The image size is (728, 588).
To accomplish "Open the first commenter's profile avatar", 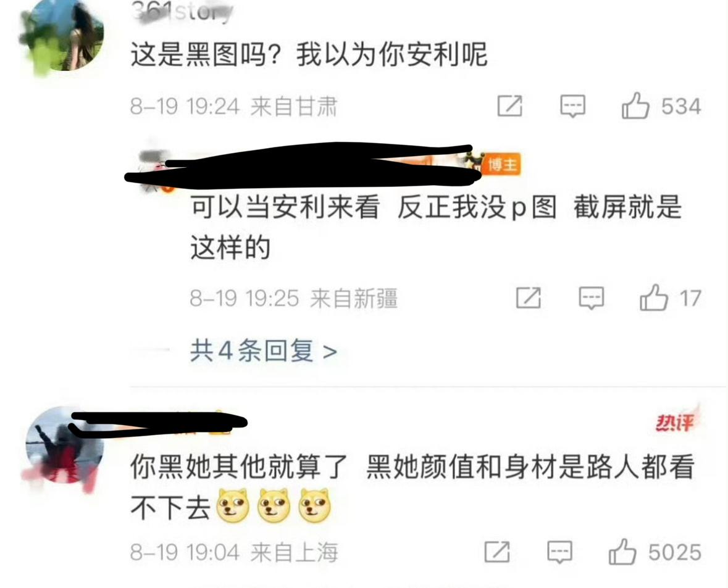I will [x=64, y=35].
